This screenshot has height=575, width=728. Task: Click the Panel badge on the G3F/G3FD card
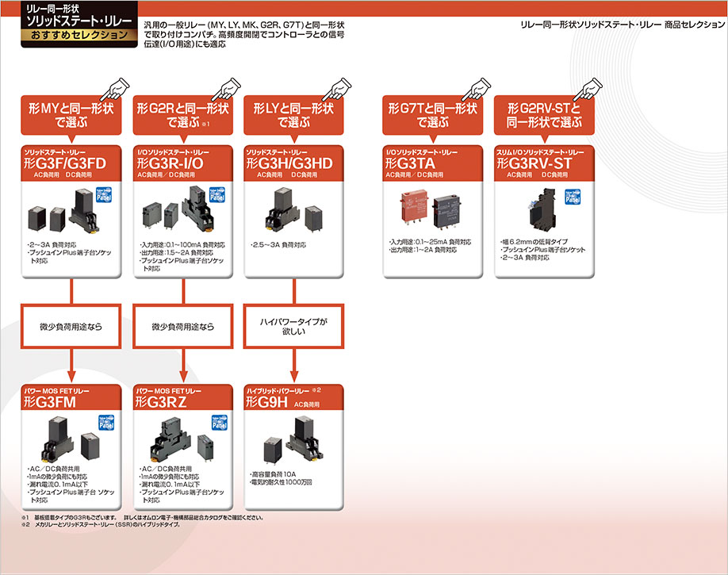[104, 194]
